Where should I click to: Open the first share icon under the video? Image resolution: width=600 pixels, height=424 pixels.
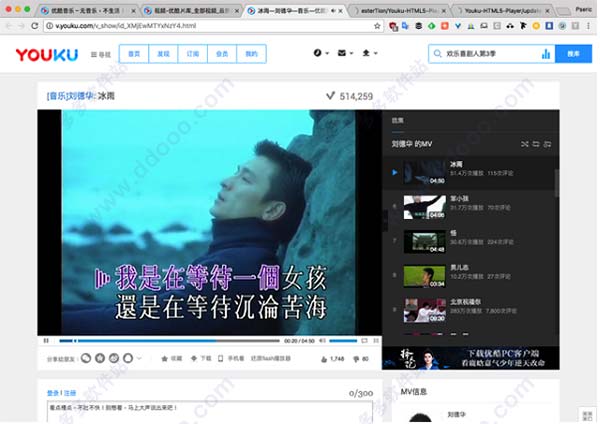point(86,358)
